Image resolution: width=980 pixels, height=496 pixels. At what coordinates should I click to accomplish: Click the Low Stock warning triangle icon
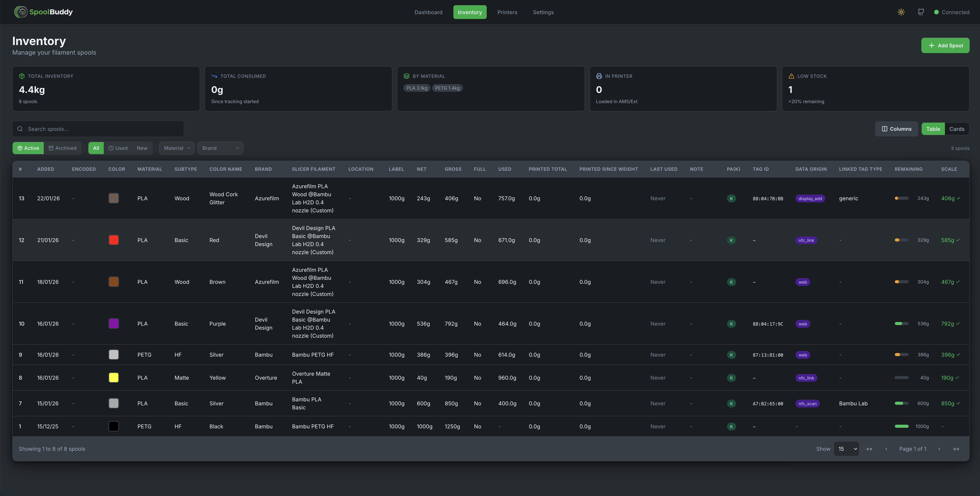click(791, 76)
